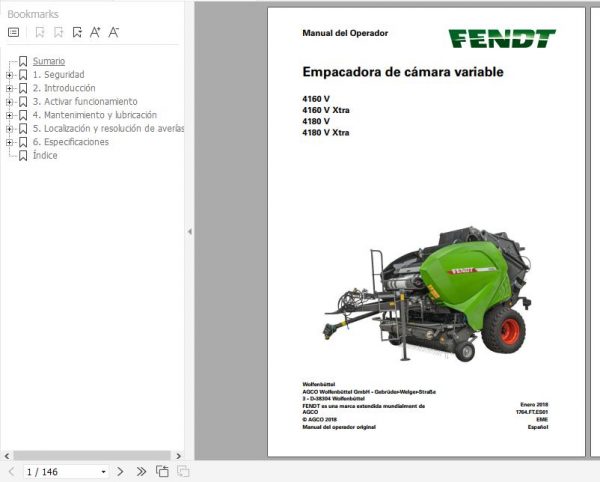Image resolution: width=600 pixels, height=482 pixels.
Task: Click the bookmark icon beside Índice
Action: point(23,155)
